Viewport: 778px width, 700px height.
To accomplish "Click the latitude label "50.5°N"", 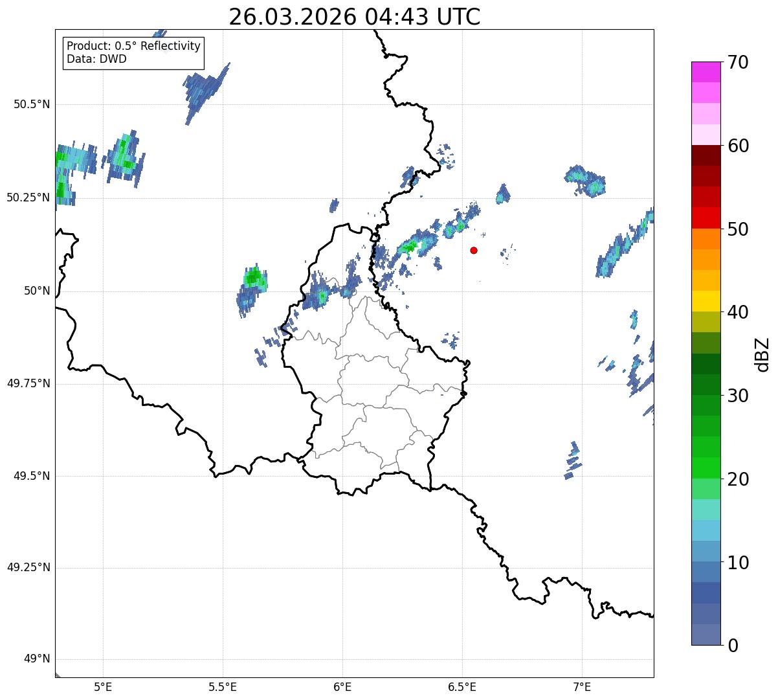I will pos(32,104).
